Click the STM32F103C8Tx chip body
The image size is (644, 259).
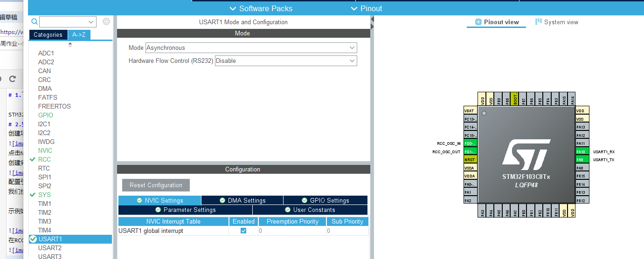coord(526,155)
